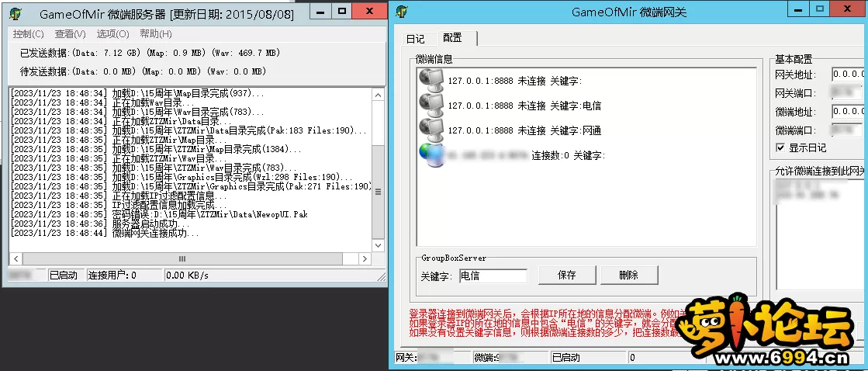Click the log scroll-up arrow in 微端服务器
The image size is (868, 371).
(378, 95)
